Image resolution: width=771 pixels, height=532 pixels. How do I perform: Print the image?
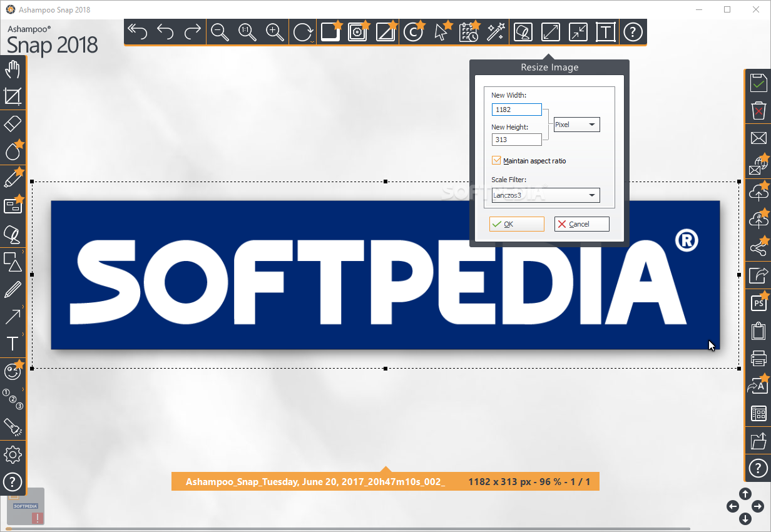(x=758, y=359)
